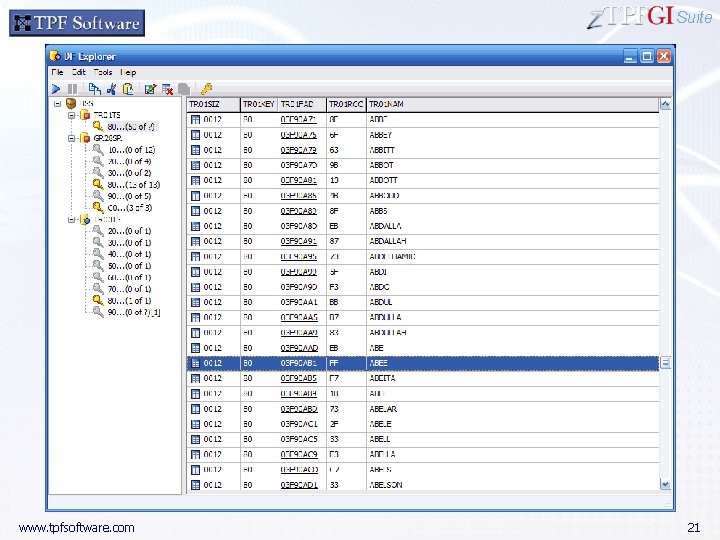Click the scrollbar thumb beside ABEE row
Screen dimensions: 720x540
point(665,363)
